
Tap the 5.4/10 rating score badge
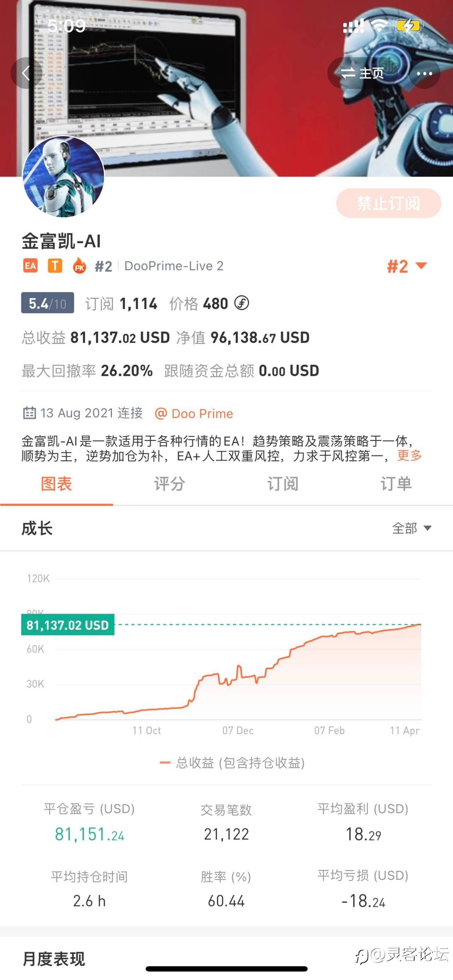pos(47,303)
